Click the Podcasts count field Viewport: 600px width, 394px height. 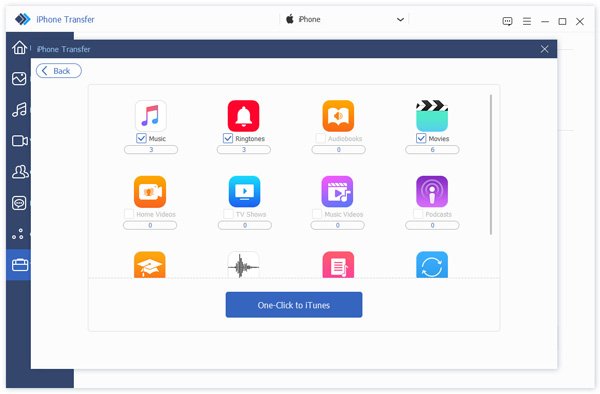click(432, 225)
